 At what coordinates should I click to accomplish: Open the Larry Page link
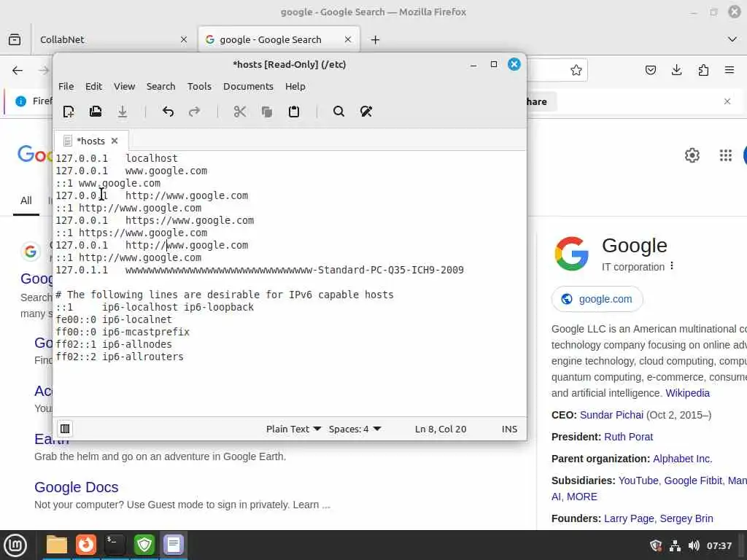point(629,518)
